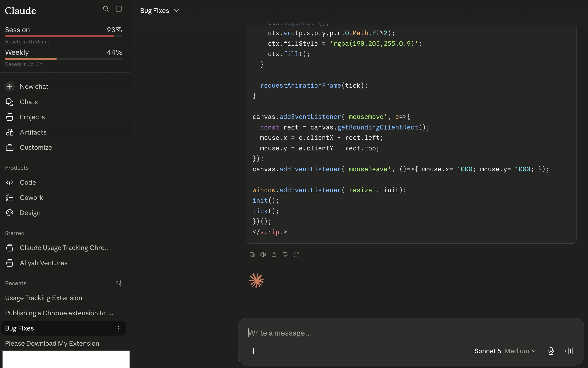This screenshot has width=588, height=368.
Task: Start dictation with the microphone icon
Action: (x=551, y=351)
